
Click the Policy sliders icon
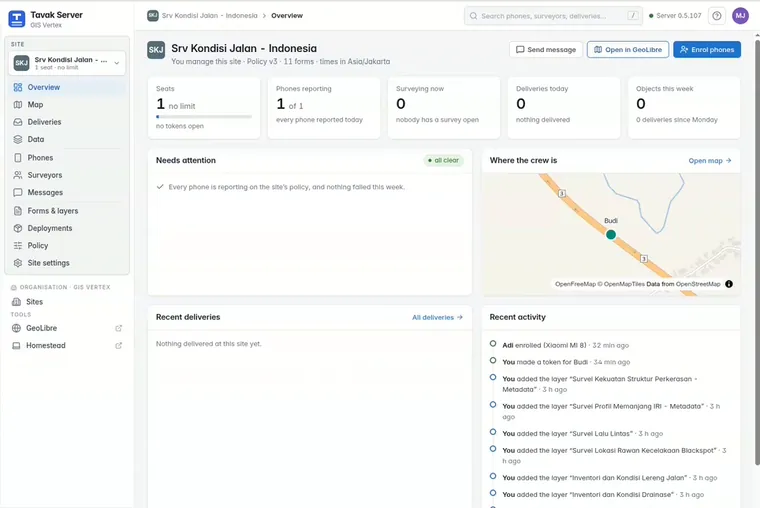pyautogui.click(x=18, y=246)
